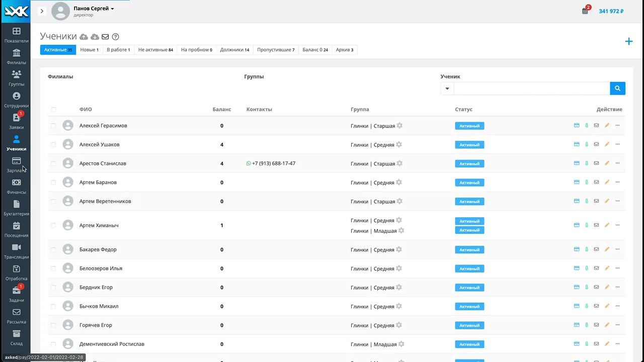This screenshot has width=644, height=362.
Task: Click the Глинки | Средняя group of Бычков Михаил
Action: [x=372, y=307]
